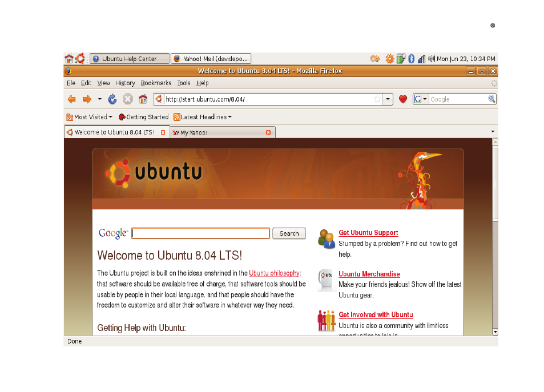This screenshot has height=392, width=544.
Task: Open the Ubuntu logo panel menu
Action: point(80,58)
